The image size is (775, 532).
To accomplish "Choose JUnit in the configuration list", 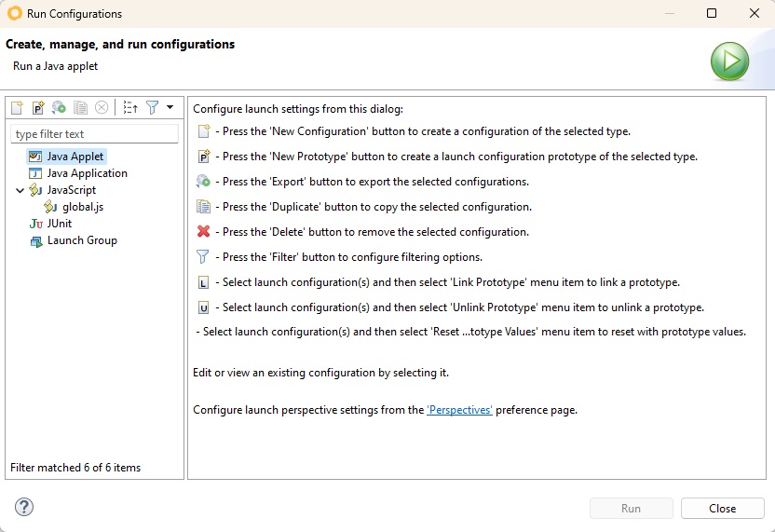I will (59, 224).
